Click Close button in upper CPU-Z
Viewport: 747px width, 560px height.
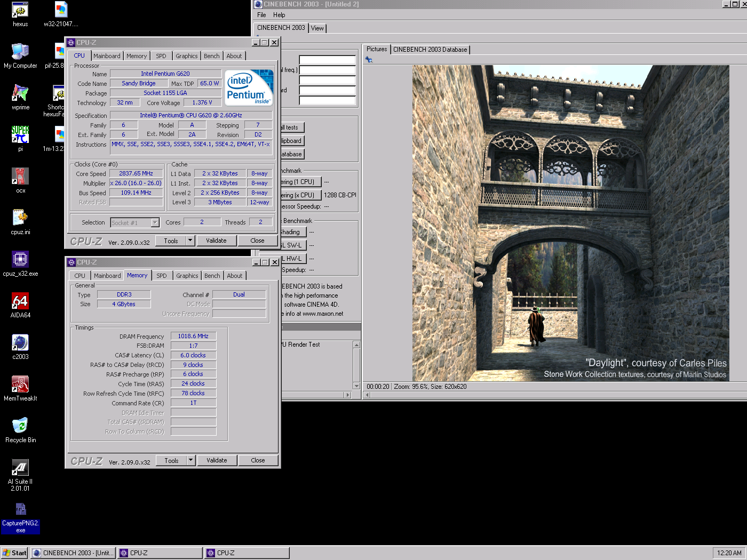point(257,241)
